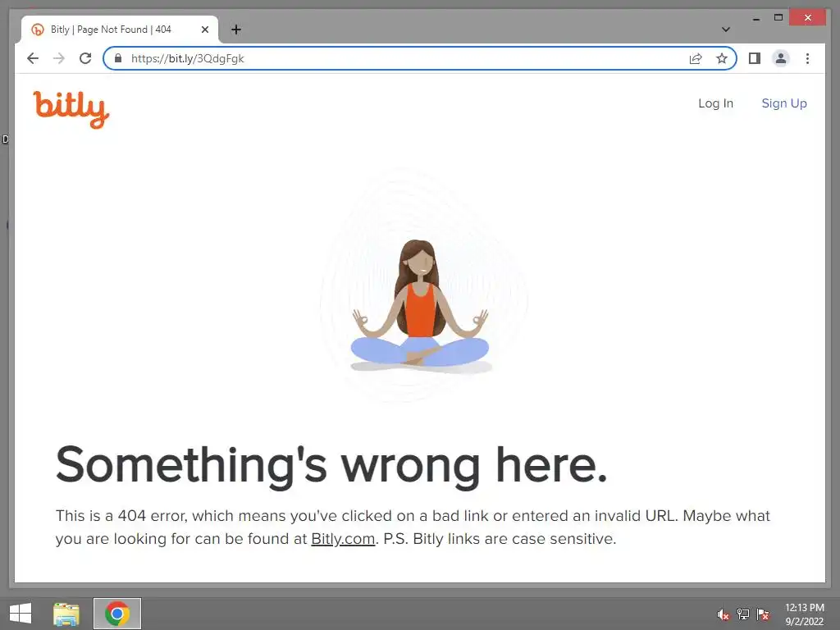The image size is (840, 630).
Task: Click the Log In link
Action: [715, 103]
